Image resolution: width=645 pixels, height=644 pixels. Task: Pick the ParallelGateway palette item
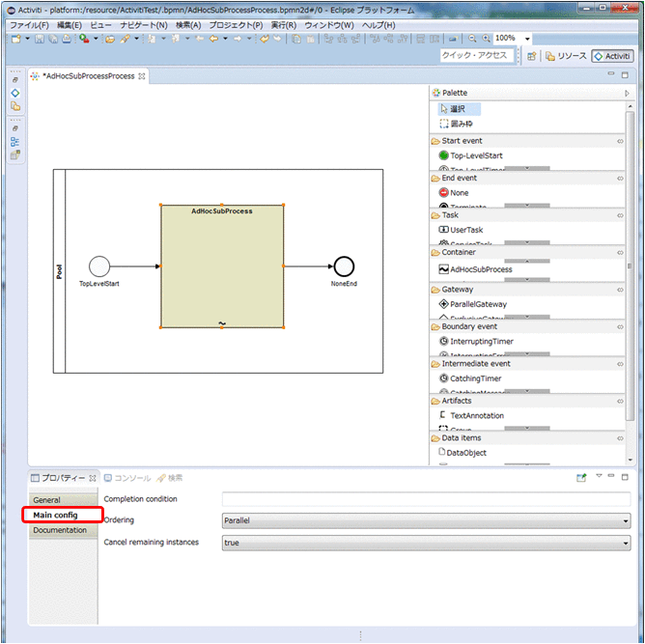[477, 304]
